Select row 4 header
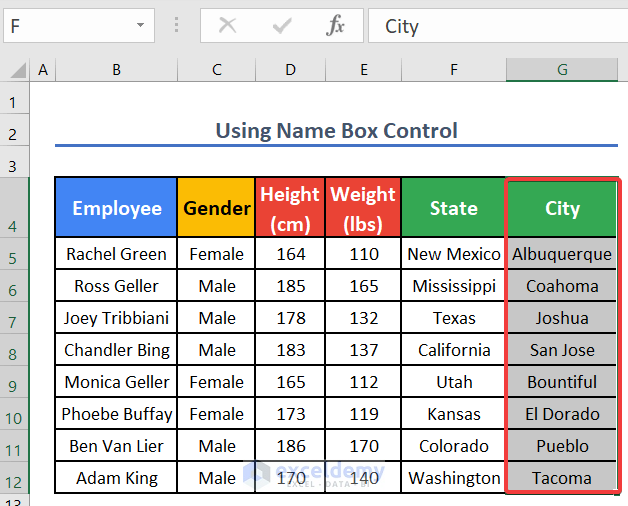This screenshot has width=628, height=506. coord(14,207)
